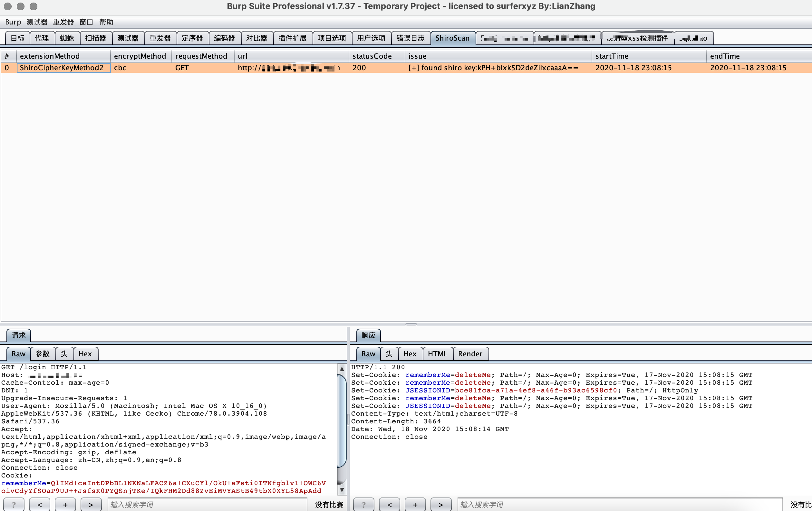
Task: Select the ShiroCipherKeyMethod2 result row
Action: click(61, 68)
